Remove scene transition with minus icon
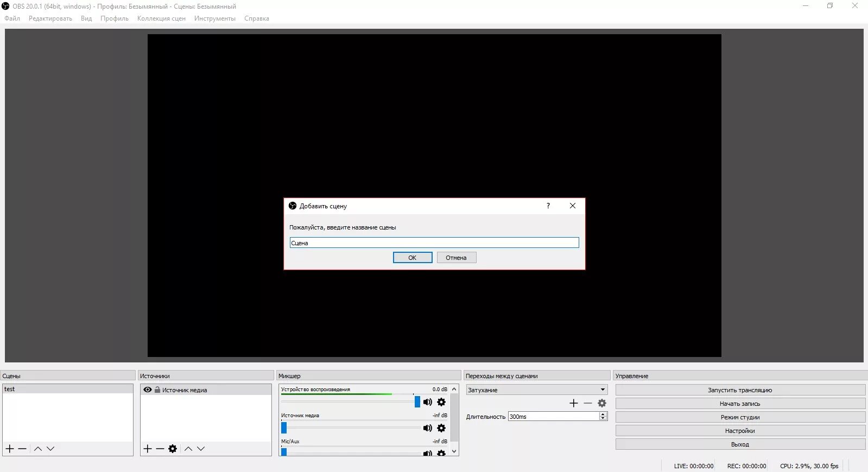 tap(588, 403)
